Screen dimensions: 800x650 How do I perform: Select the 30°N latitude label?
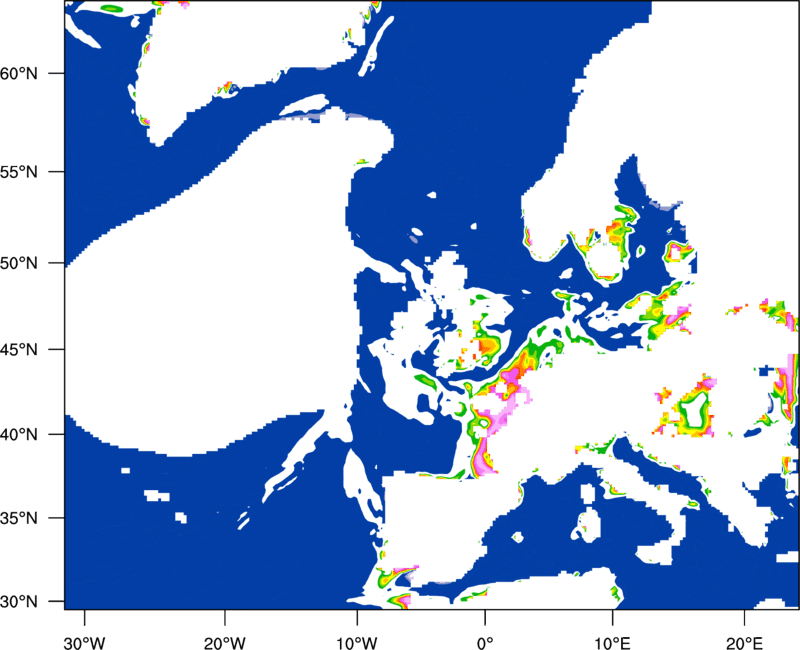19,601
